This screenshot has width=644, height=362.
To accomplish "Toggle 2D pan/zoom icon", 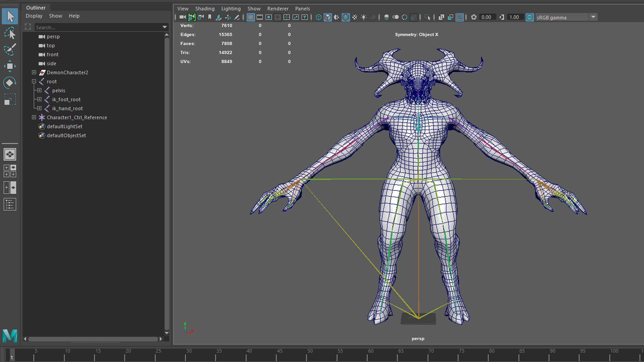I will [x=228, y=17].
